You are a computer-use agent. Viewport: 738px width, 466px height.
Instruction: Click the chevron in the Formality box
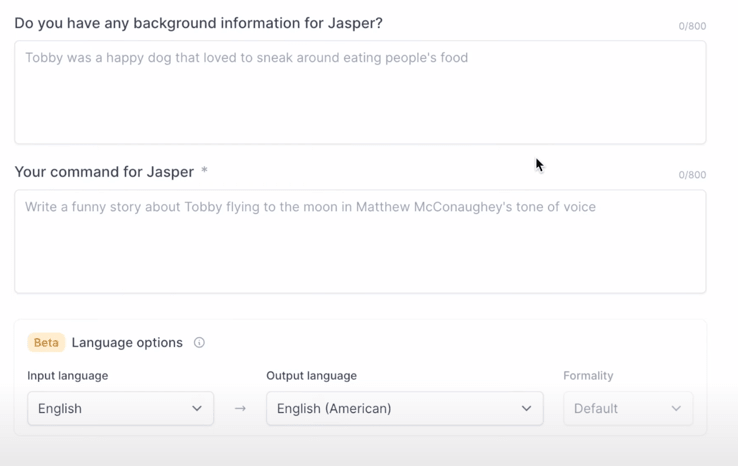[x=676, y=408]
